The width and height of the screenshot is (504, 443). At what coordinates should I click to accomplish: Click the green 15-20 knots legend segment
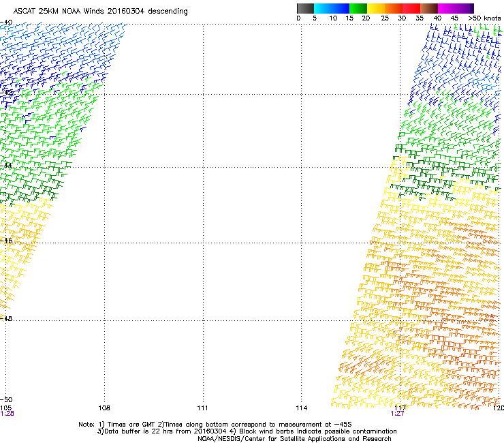(358, 8)
